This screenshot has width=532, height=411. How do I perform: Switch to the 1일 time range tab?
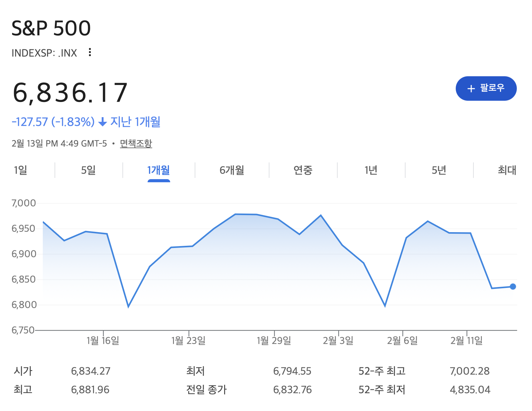tap(20, 170)
